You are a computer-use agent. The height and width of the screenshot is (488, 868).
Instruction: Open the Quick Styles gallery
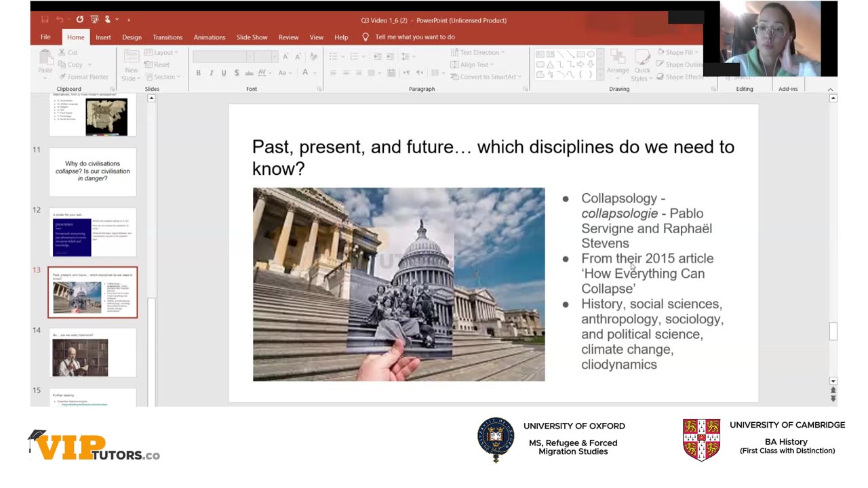(x=642, y=65)
